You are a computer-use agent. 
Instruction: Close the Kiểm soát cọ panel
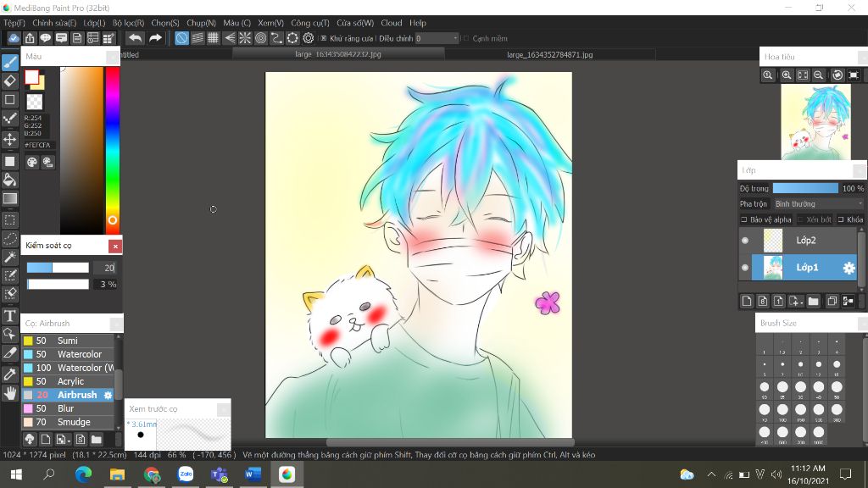pyautogui.click(x=115, y=247)
